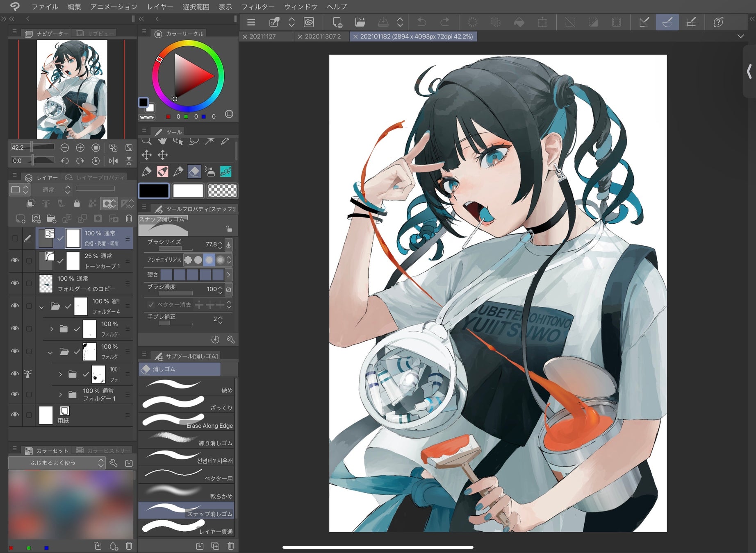Image resolution: width=756 pixels, height=553 pixels.
Task: Click the navigator preview thumbnail
Action: tap(72, 89)
